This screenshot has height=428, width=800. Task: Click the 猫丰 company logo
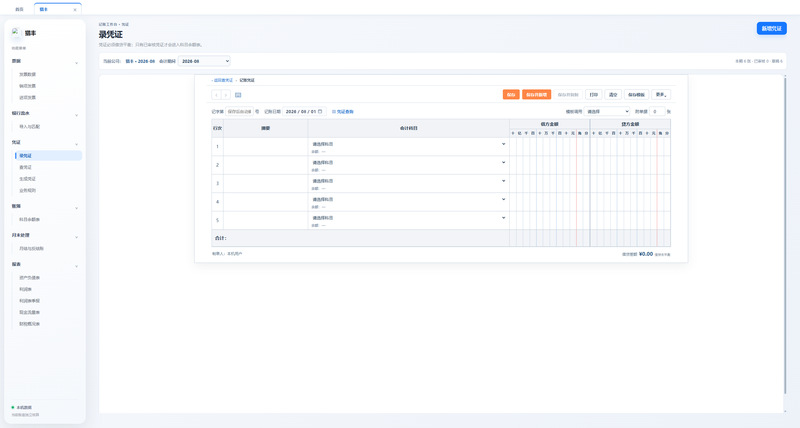(x=16, y=33)
